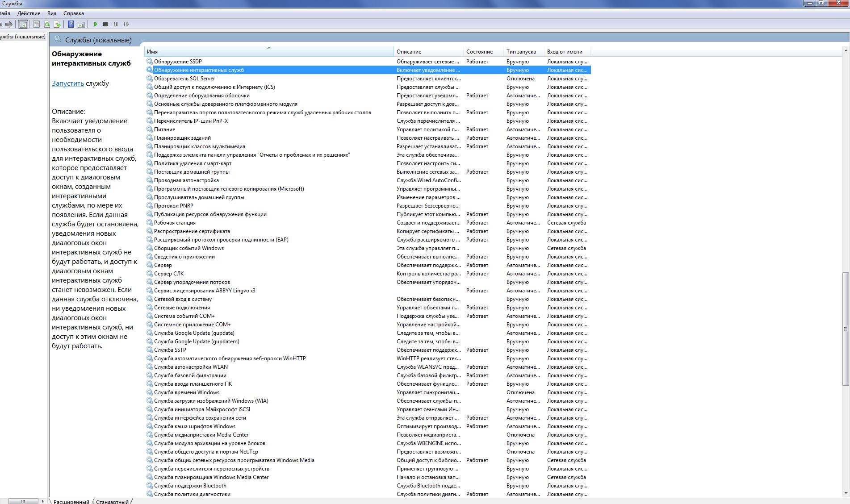Sort by the Имя column header
The width and height of the screenshot is (850, 504).
tap(269, 52)
